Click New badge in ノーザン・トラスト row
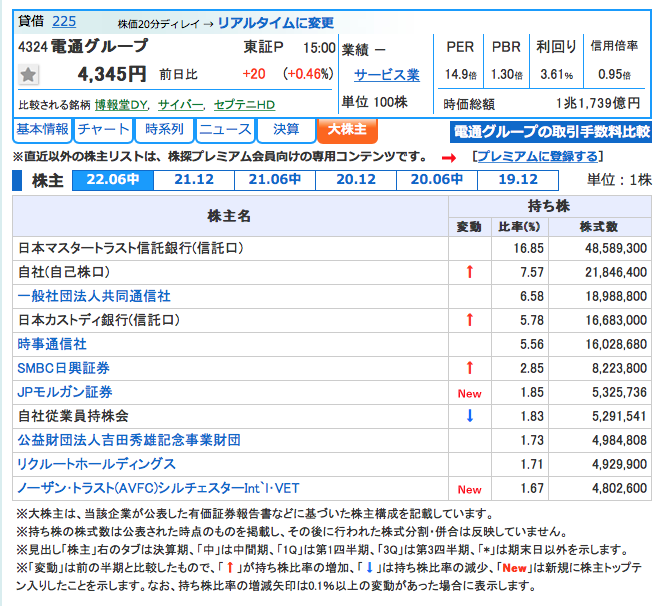 (x=469, y=490)
